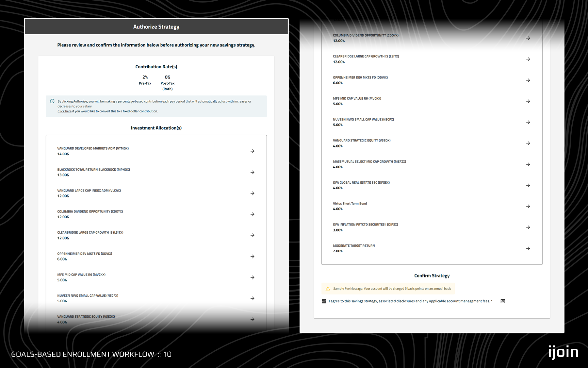Open Oppenheimer Dev Mkts arrow in Authorize Strategy panel
588x368 pixels.
tap(252, 257)
